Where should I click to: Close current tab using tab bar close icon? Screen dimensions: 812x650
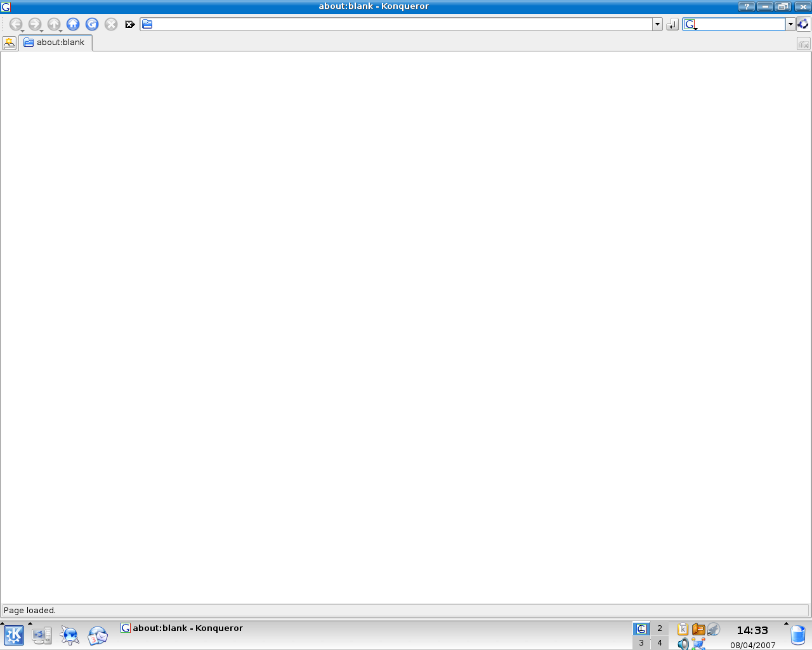(803, 44)
